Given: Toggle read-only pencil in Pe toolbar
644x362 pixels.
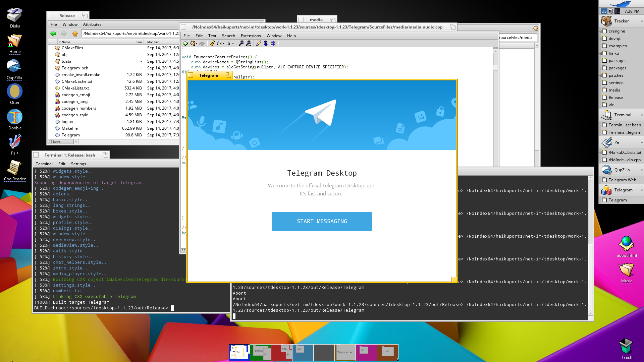Looking at the screenshot, I should coord(258,44).
